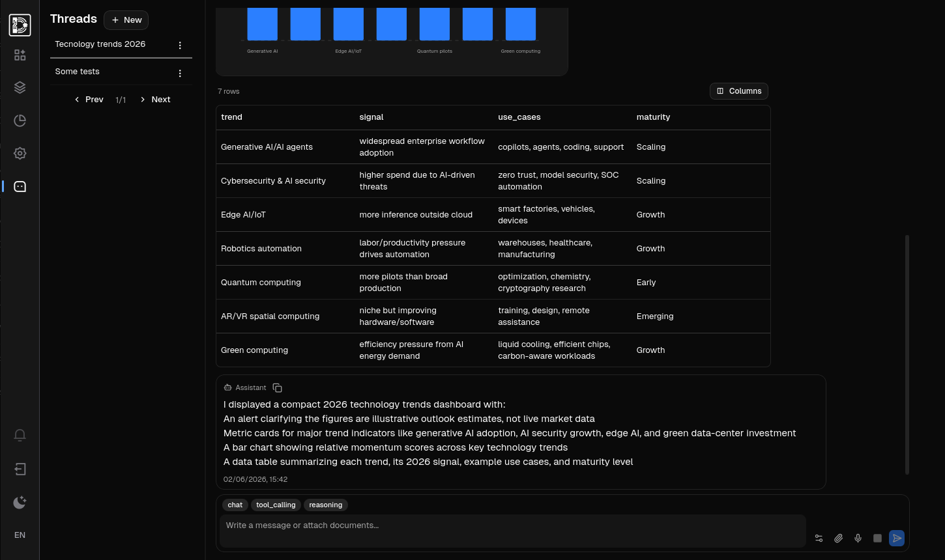The height and width of the screenshot is (560, 945).
Task: Toggle dark mode moon icon
Action: click(20, 502)
